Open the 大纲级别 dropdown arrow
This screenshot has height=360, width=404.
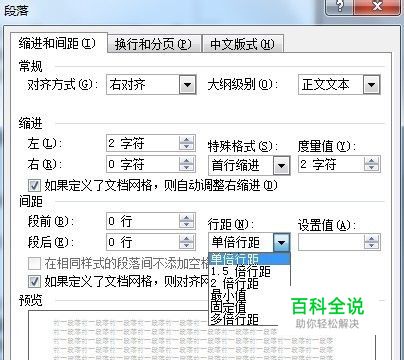(x=371, y=85)
